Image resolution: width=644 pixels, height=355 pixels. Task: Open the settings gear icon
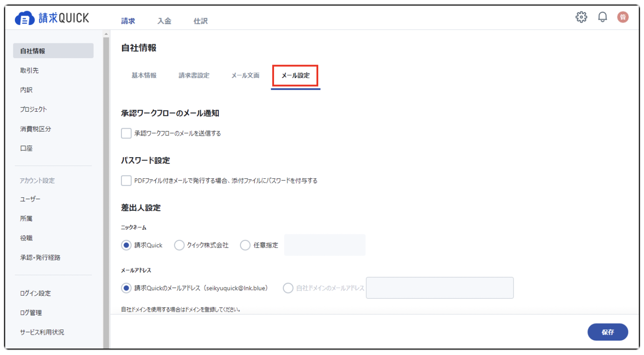[x=581, y=17]
